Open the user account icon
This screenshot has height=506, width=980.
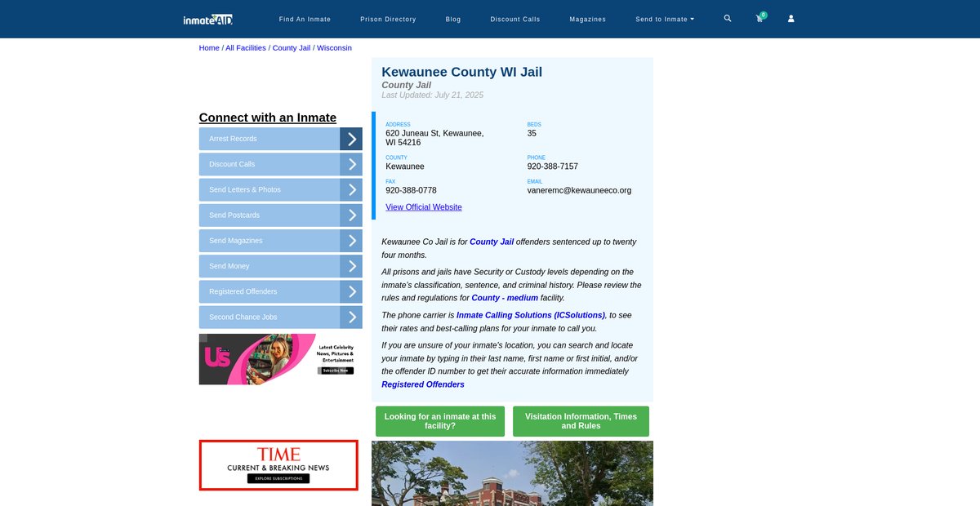791,18
